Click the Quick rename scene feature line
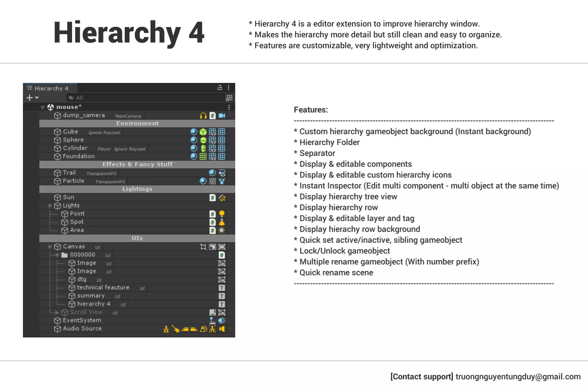The height and width of the screenshot is (392, 588). 334,273
